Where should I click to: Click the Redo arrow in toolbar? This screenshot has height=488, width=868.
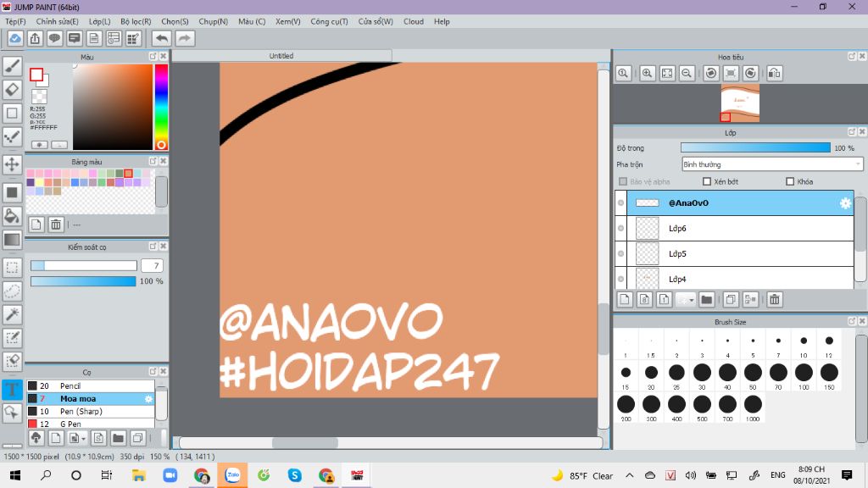tap(185, 38)
